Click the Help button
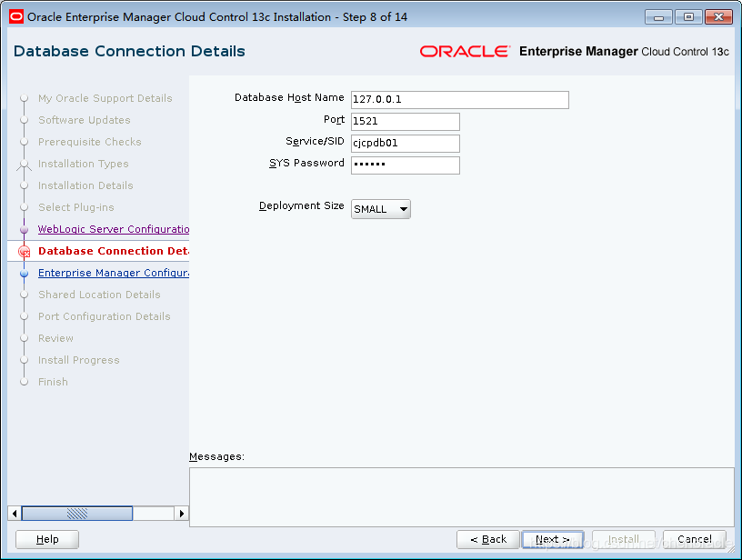This screenshot has width=742, height=560. tap(47, 539)
